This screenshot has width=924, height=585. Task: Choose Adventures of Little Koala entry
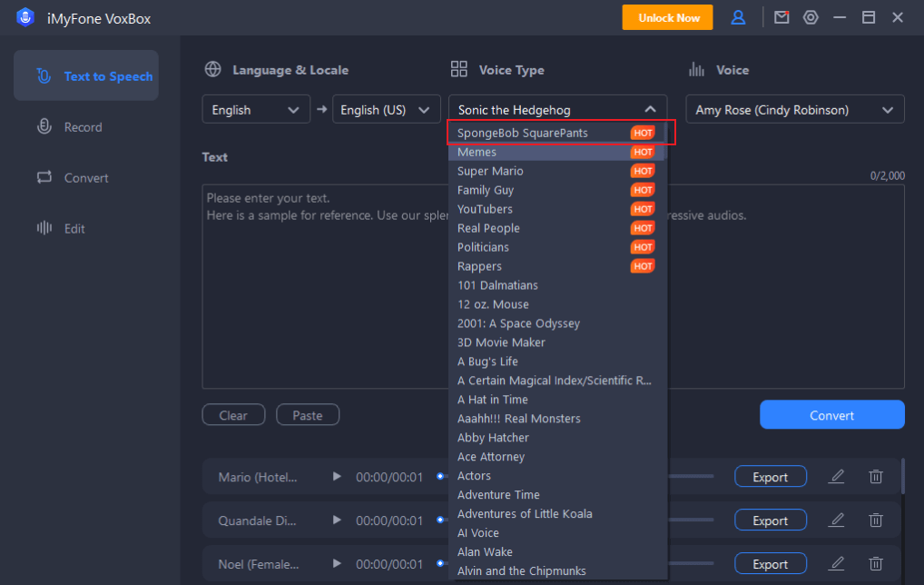pyautogui.click(x=556, y=513)
